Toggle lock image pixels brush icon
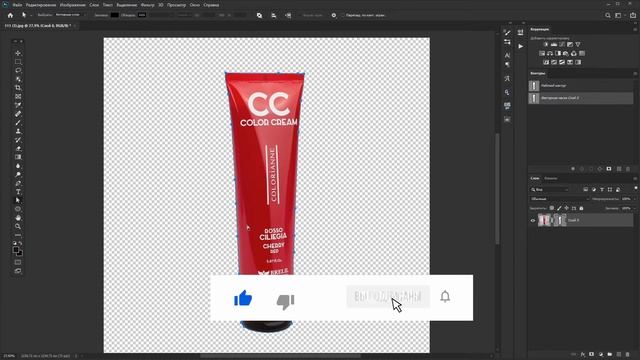This screenshot has width=640, height=360. pyautogui.click(x=559, y=208)
